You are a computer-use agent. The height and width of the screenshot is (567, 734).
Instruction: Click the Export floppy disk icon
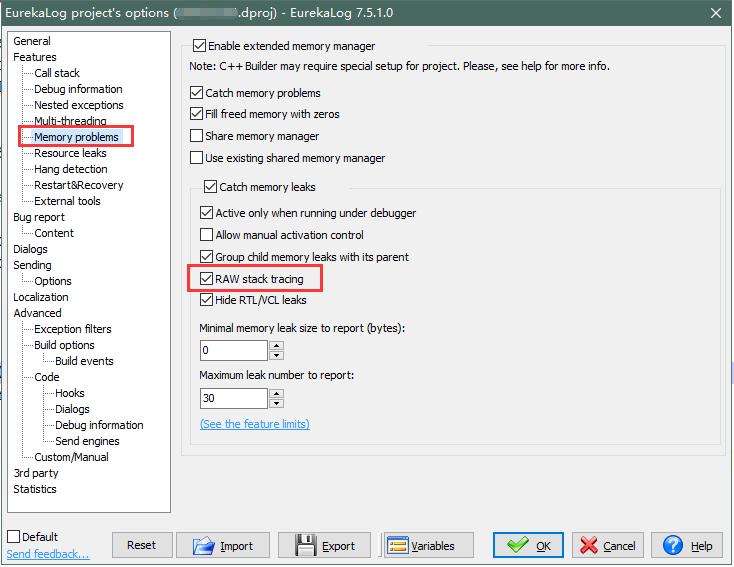306,545
